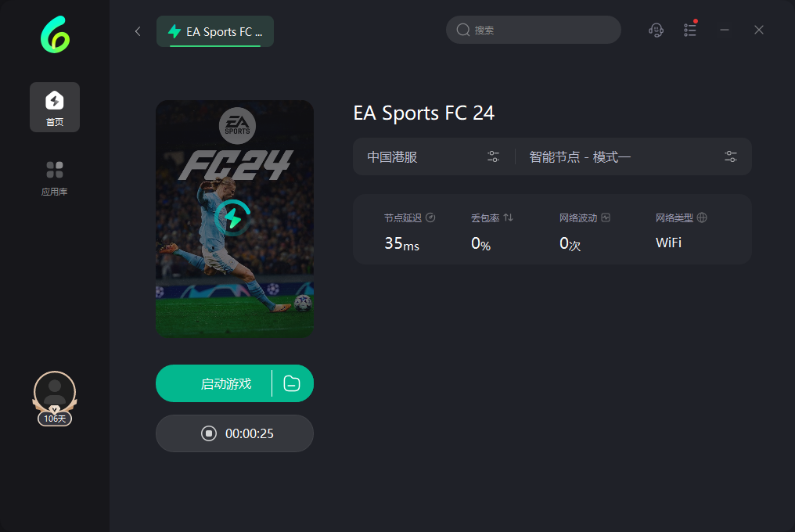Screen dimensions: 795x532
Task: Open the list menu icon with red dot
Action: tap(690, 30)
